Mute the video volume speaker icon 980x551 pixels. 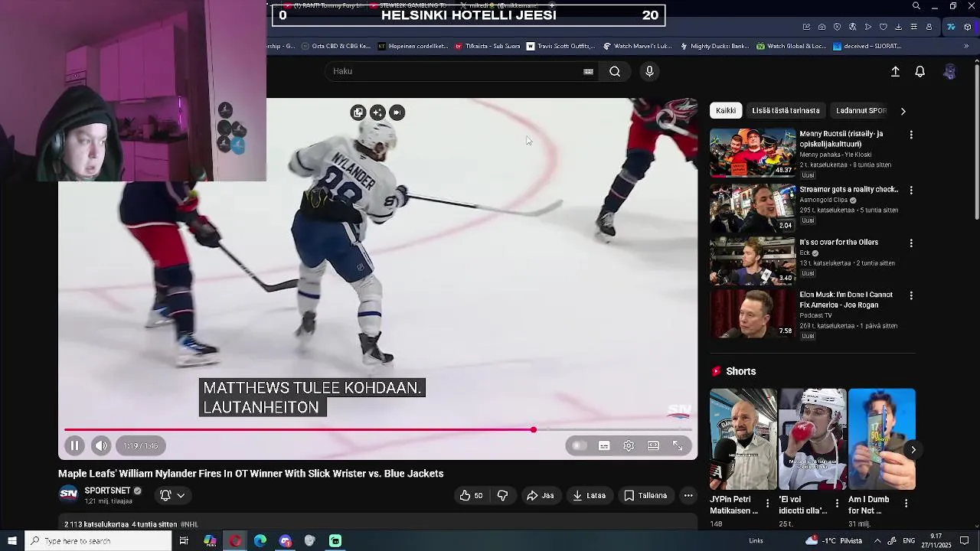point(101,445)
